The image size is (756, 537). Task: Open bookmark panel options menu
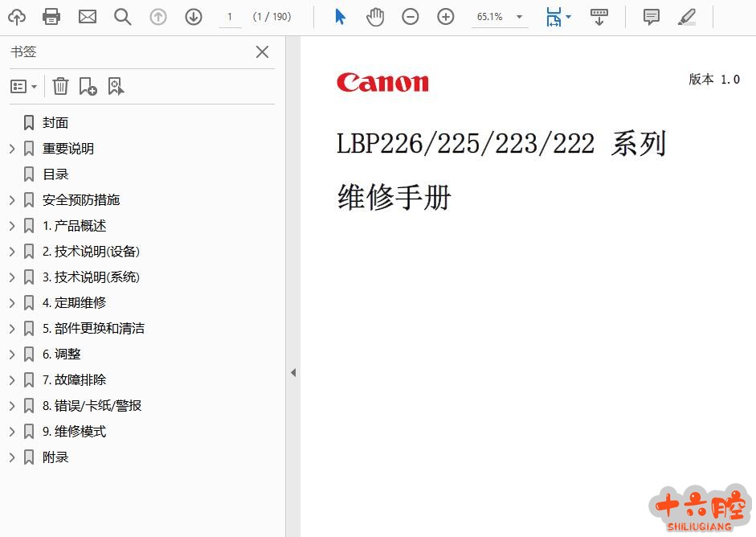23,86
